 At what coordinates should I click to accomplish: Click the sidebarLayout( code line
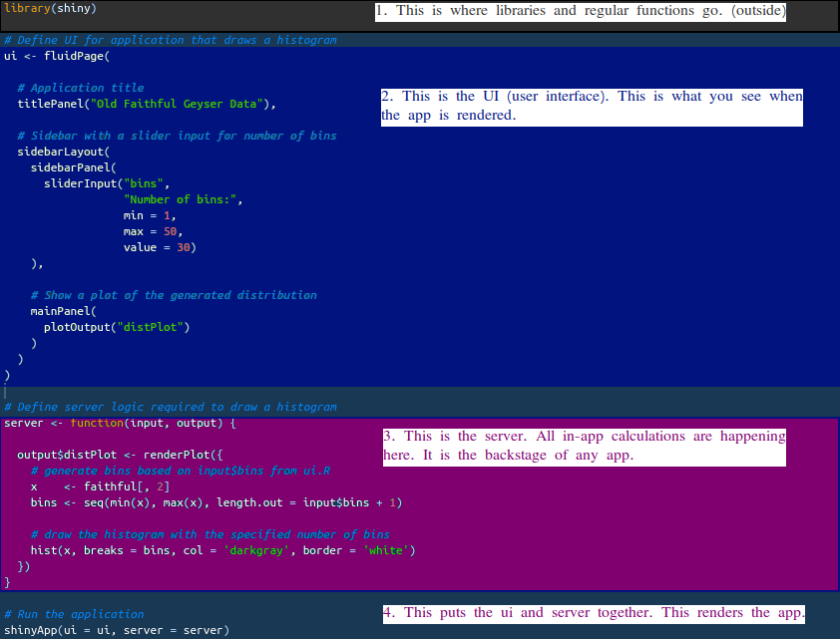click(62, 152)
